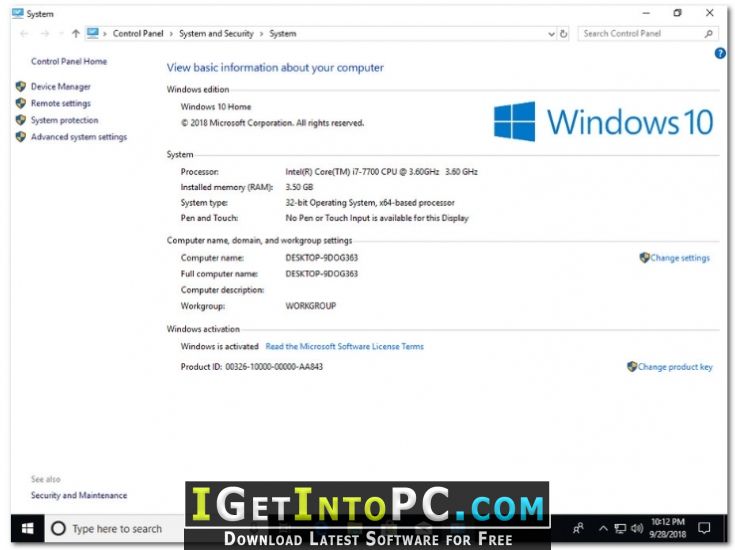Open Change product key link
735x550 pixels.
pos(675,367)
